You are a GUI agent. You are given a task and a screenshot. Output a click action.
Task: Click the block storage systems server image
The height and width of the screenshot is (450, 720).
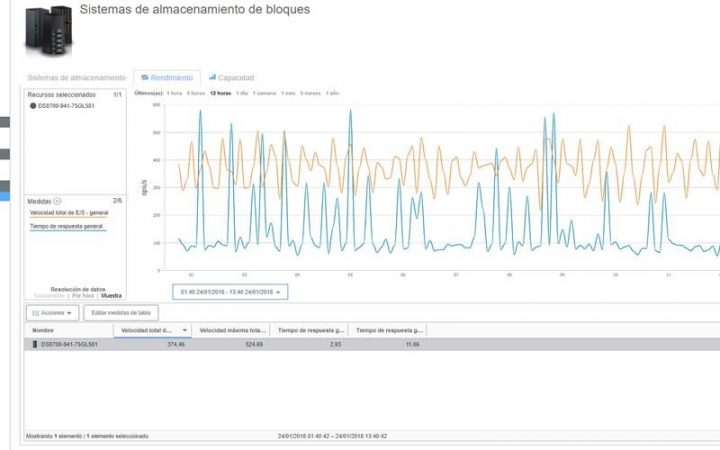coord(49,30)
